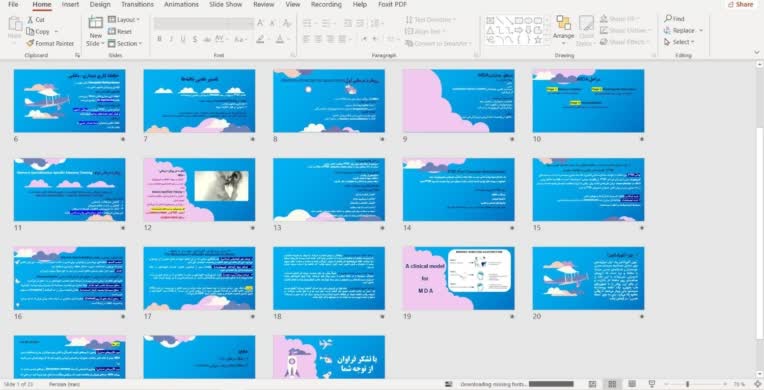
Task: Click the Cut scissors icon
Action: pyautogui.click(x=30, y=20)
